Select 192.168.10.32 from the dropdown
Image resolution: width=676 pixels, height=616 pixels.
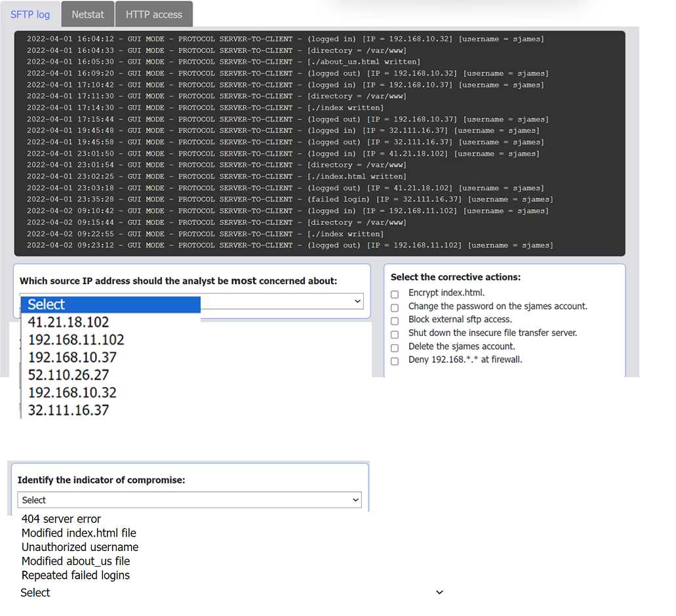72,393
